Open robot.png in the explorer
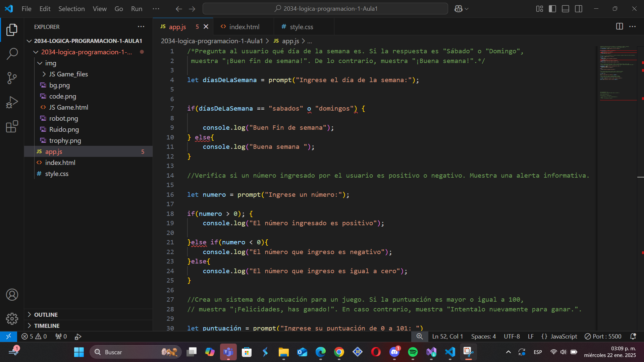The image size is (644, 362). coord(88,118)
